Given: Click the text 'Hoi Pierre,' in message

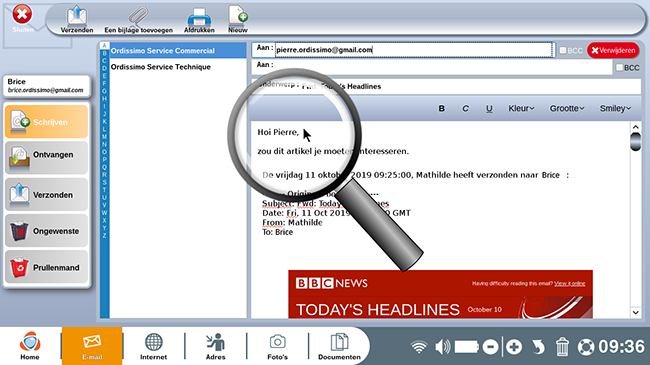Looking at the screenshot, I should (x=278, y=132).
